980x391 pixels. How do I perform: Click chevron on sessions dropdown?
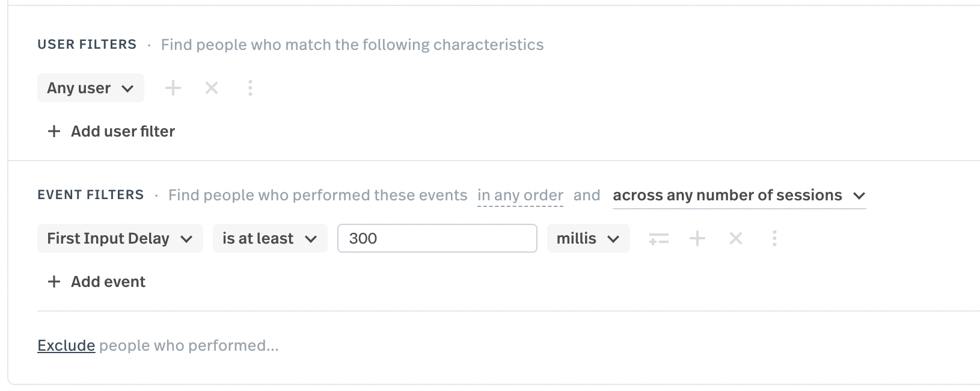point(859,196)
